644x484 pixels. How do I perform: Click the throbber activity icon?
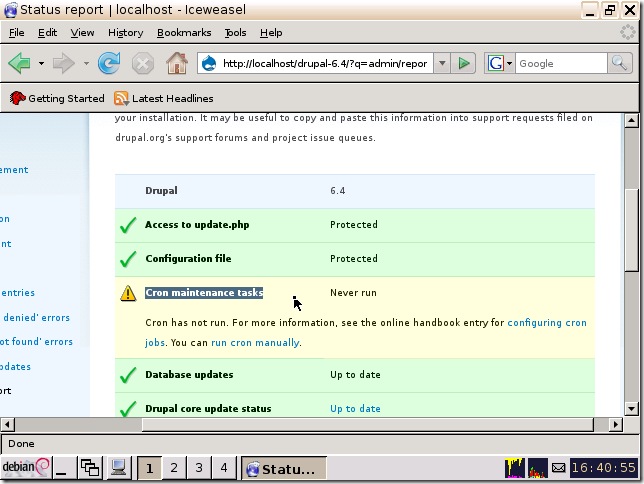pos(628,32)
